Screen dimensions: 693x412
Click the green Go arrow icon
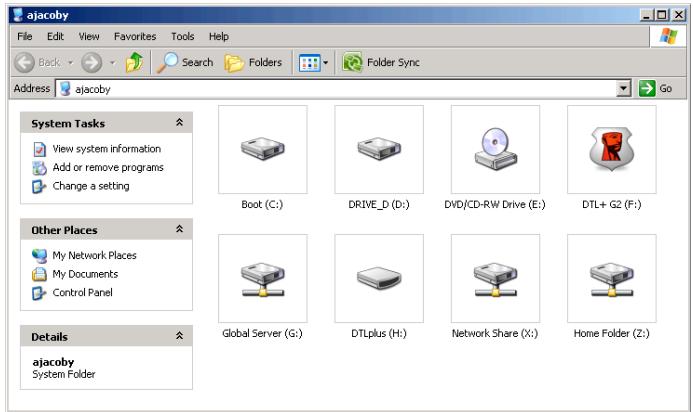[x=647, y=88]
